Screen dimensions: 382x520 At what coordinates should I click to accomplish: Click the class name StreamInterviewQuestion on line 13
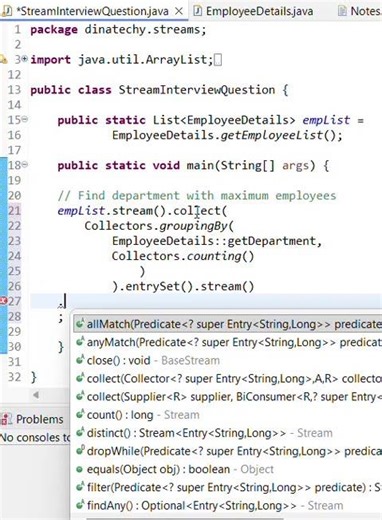pyautogui.click(x=197, y=90)
